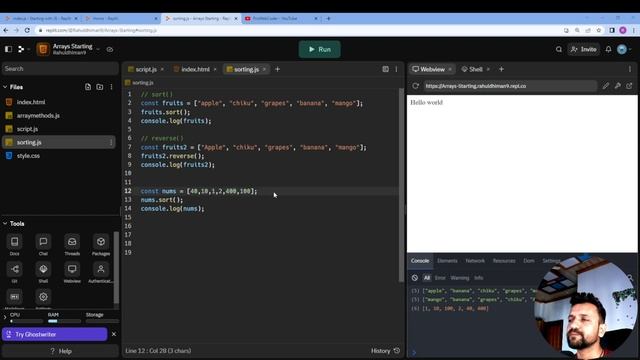Screen dimensions: 640x360
Task: Open Webview pane three-dot menu
Action: tap(630, 69)
